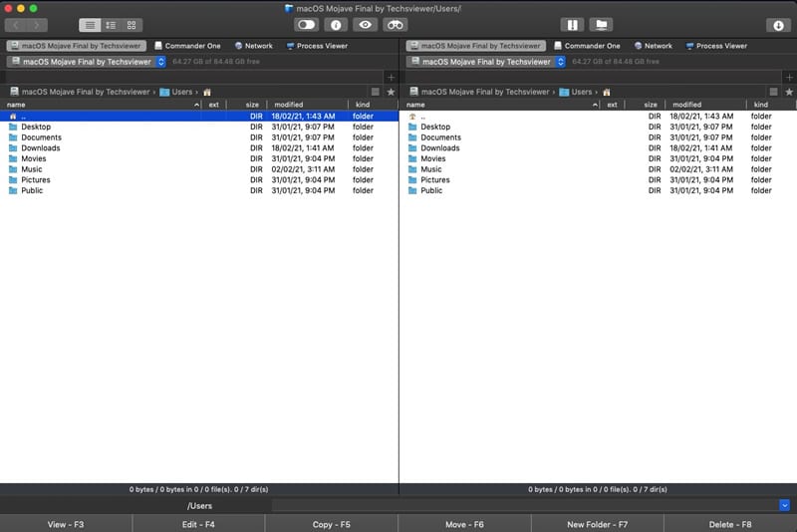Sort left pane by kind column
Screen dimensions: 797x532
pos(373,105)
